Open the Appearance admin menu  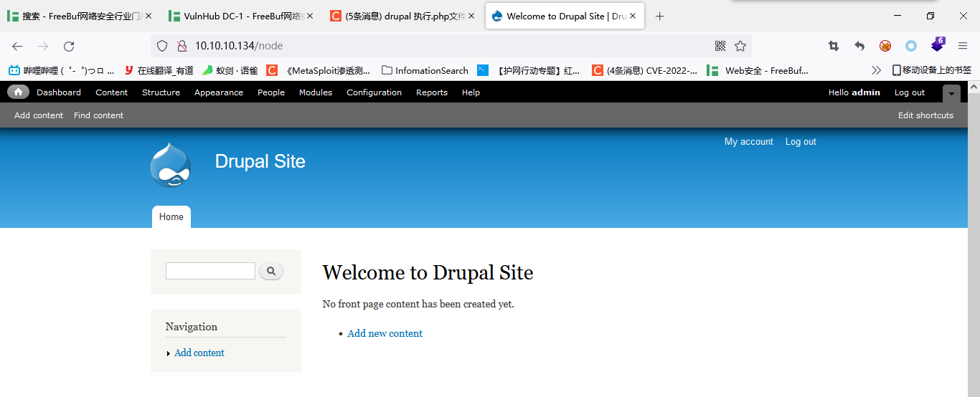coord(219,92)
